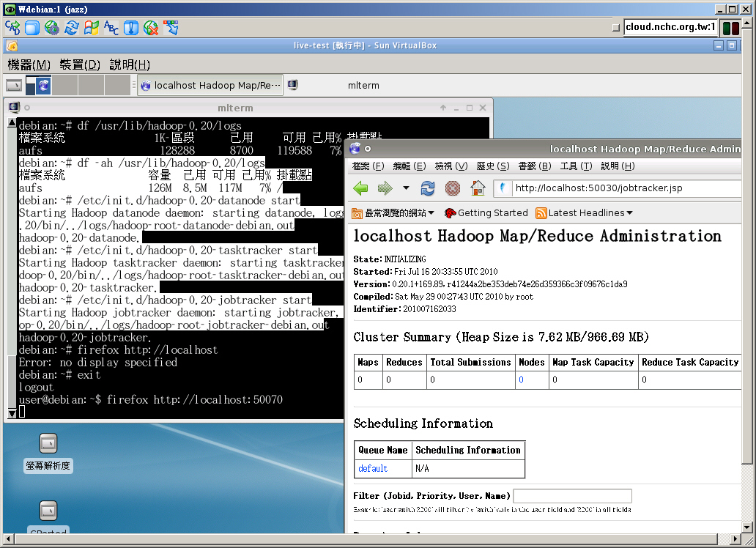The height and width of the screenshot is (548, 756).
Task: Expand the back/forward history dropdown arrow
Action: pos(406,188)
